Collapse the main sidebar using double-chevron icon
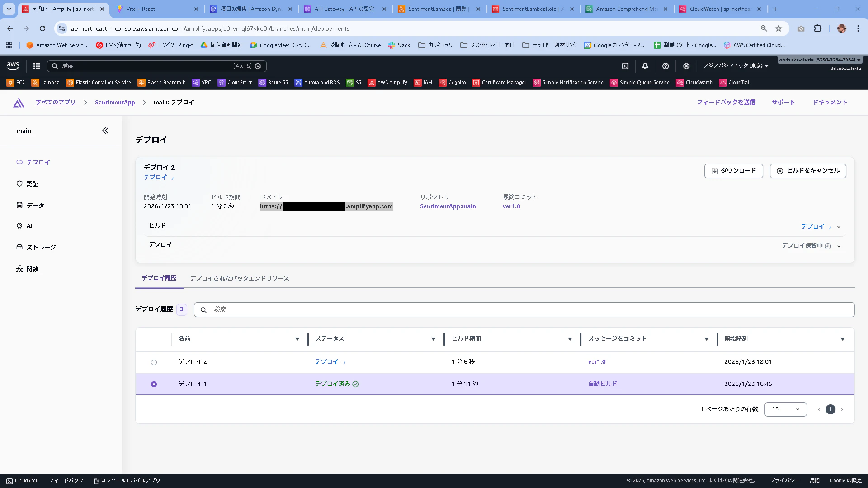Image resolution: width=868 pixels, height=488 pixels. (x=105, y=131)
